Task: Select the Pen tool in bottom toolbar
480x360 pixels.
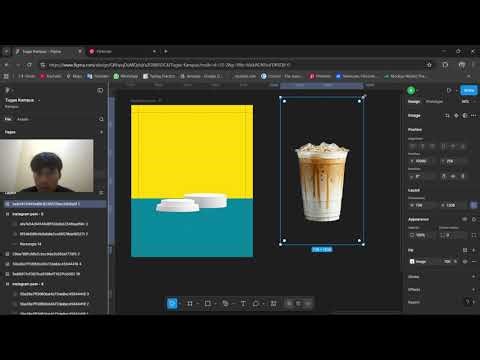Action: 225,303
